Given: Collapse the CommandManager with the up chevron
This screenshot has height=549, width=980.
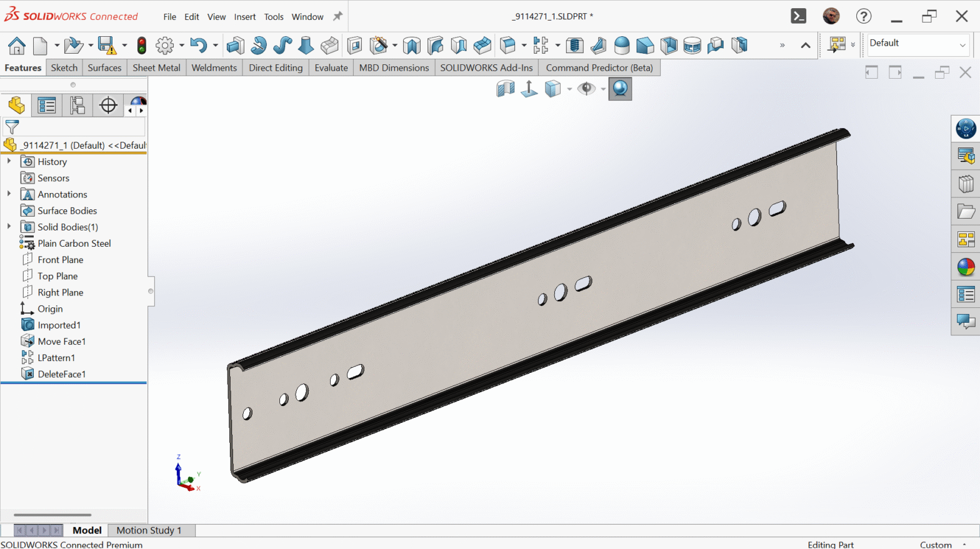Looking at the screenshot, I should click(806, 45).
